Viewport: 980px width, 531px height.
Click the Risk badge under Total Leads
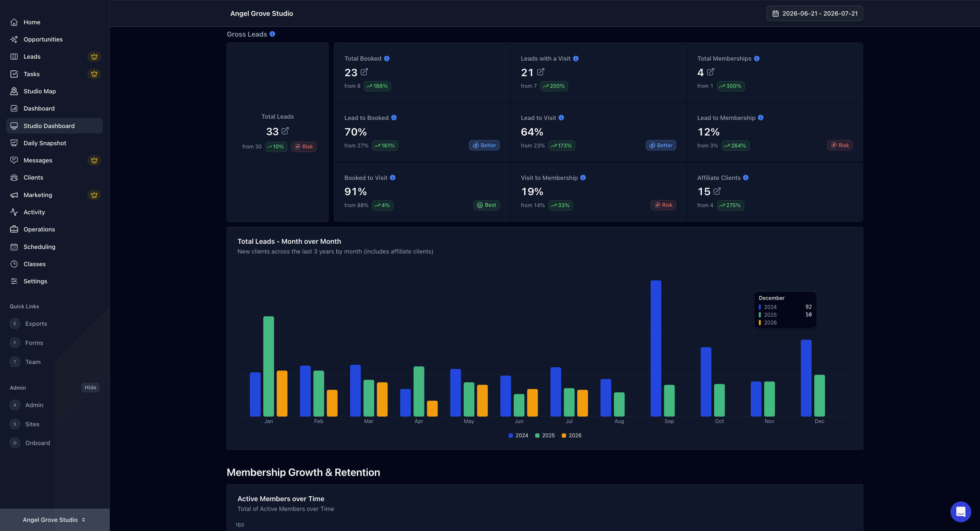pos(304,147)
